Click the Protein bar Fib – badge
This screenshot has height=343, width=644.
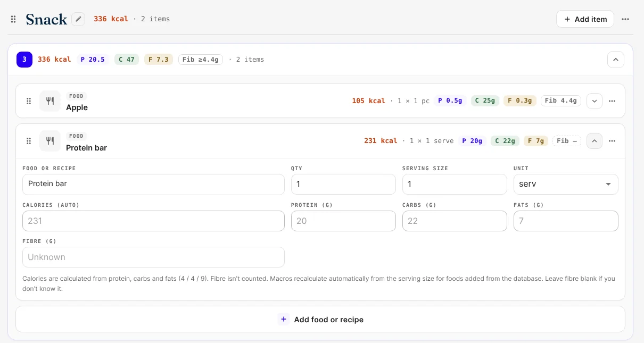coord(567,141)
